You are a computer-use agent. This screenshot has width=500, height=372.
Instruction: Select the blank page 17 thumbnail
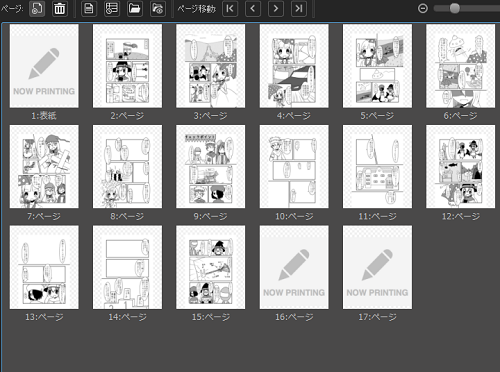tap(377, 267)
